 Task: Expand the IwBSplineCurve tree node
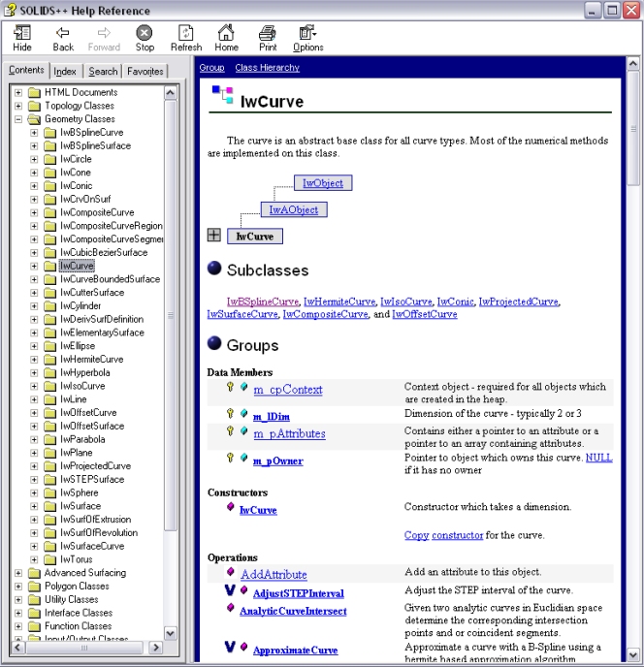point(34,133)
